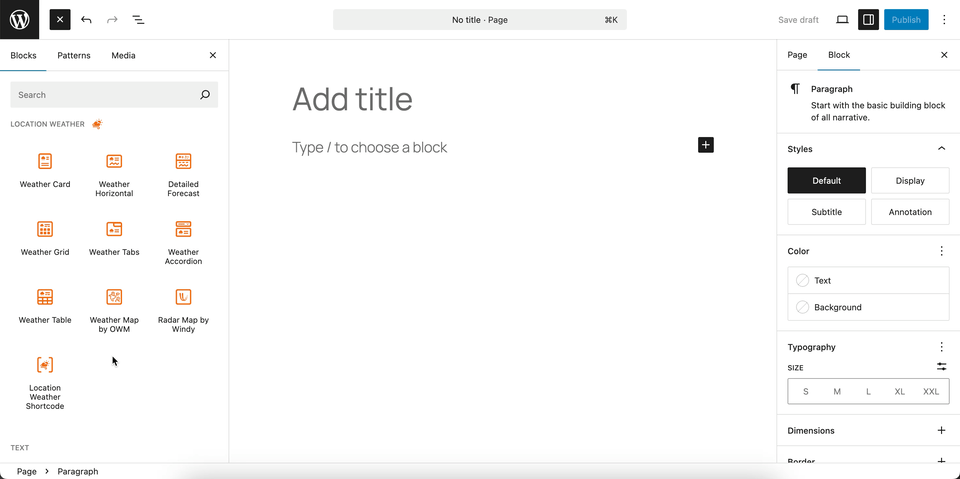This screenshot has width=960, height=479.
Task: Toggle the settings sidebar panel button
Action: click(868, 20)
